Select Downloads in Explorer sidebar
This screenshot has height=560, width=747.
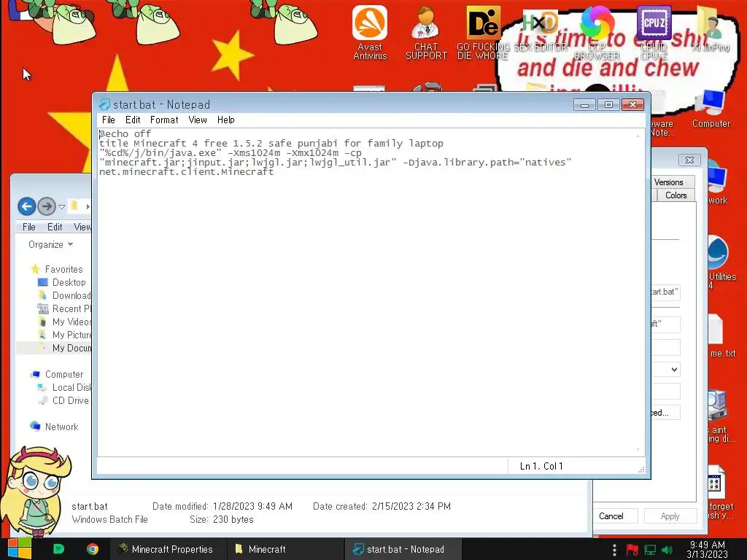pos(64,296)
